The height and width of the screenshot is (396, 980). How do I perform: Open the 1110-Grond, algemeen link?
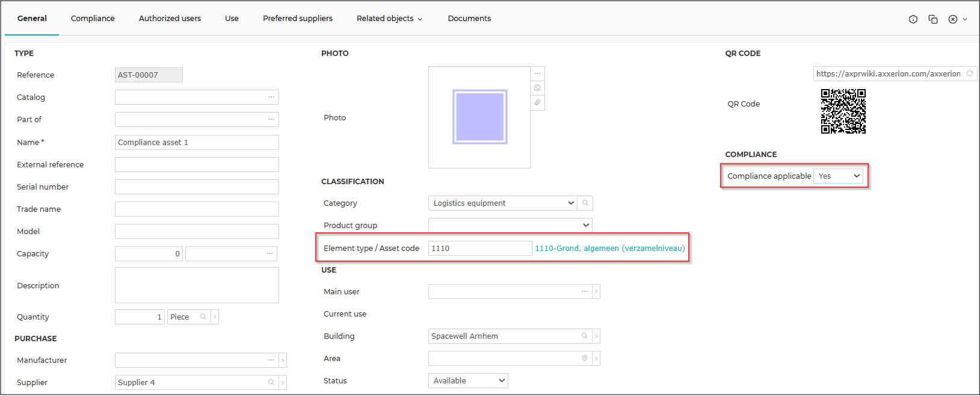(610, 248)
